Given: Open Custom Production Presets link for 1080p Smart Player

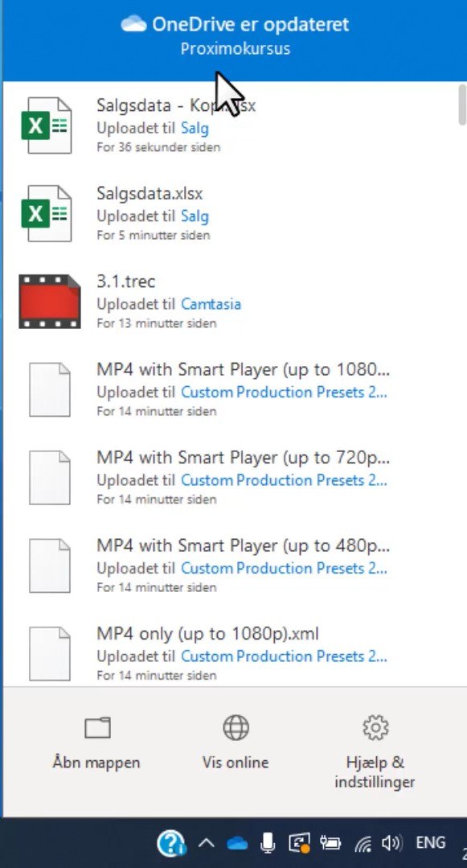Looking at the screenshot, I should point(284,392).
